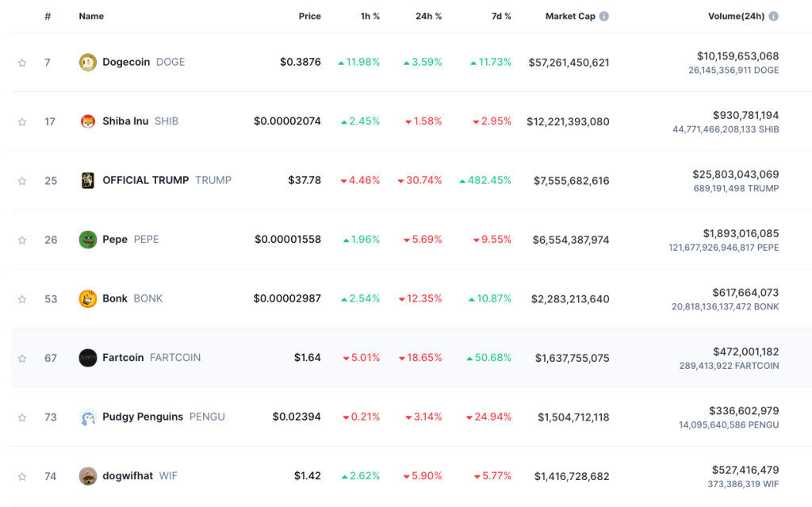Click the Dogecoin coin logo icon
The height and width of the screenshot is (507, 812).
88,62
